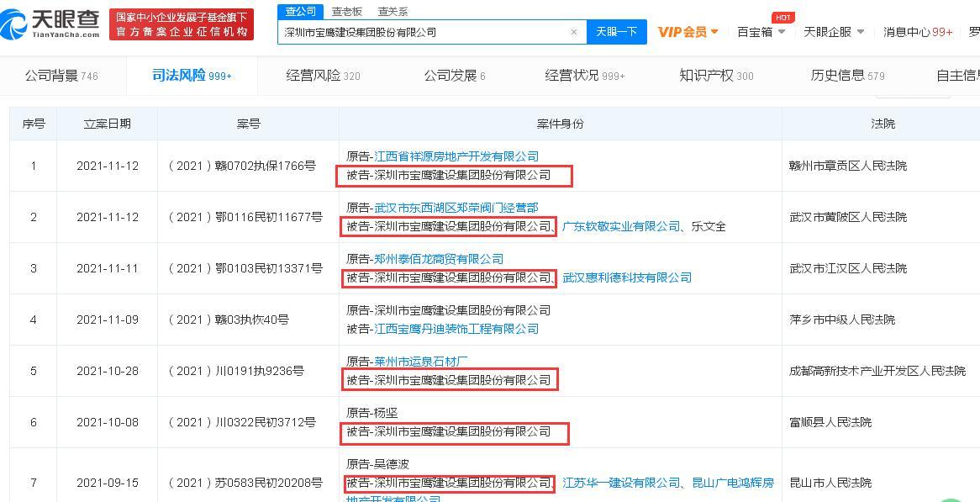Expand the 百宝箱 menu
Image resolution: width=980 pixels, height=502 pixels.
pyautogui.click(x=761, y=32)
